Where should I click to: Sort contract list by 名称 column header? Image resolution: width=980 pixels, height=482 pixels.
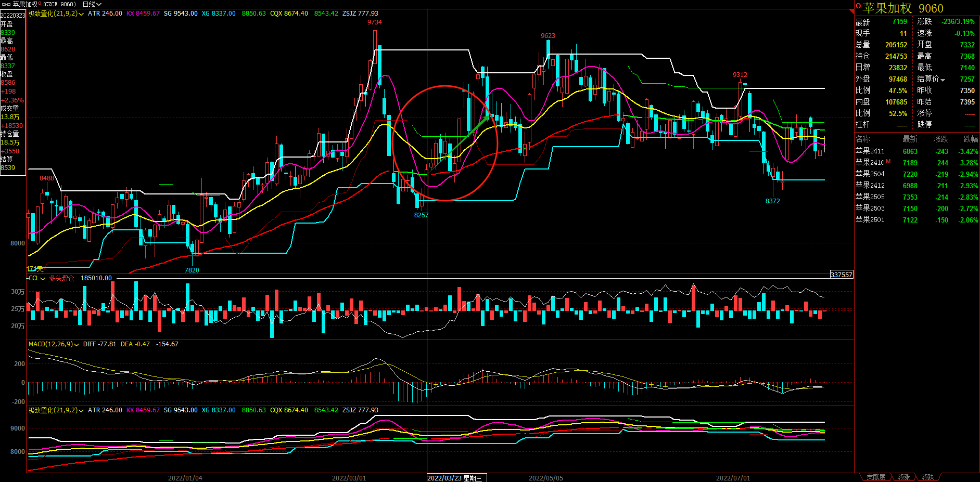(x=862, y=139)
